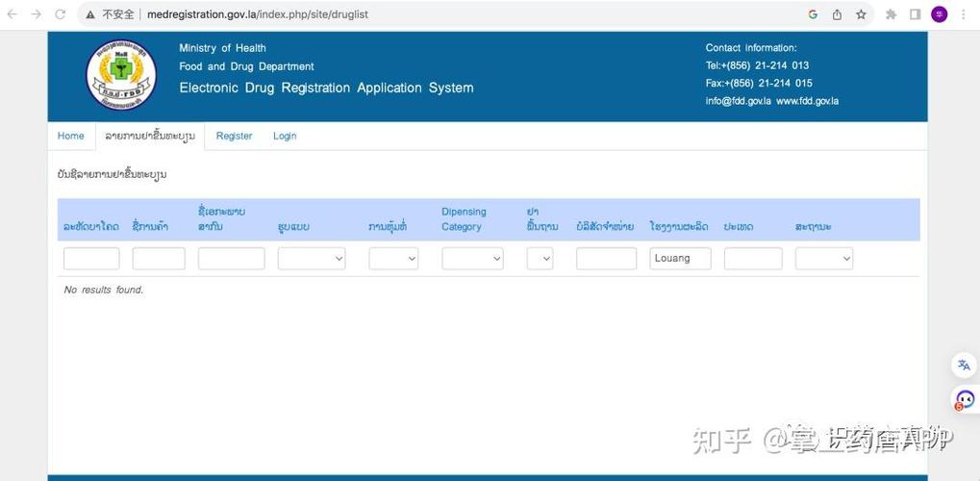Click the address bar URL medregistration.gov.la
Screen dimensions: 980x481
258,14
